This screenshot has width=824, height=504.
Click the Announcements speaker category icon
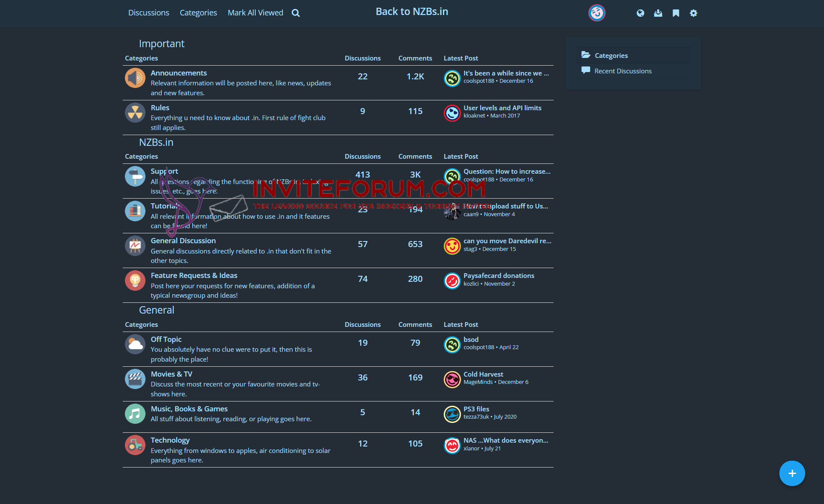(135, 78)
